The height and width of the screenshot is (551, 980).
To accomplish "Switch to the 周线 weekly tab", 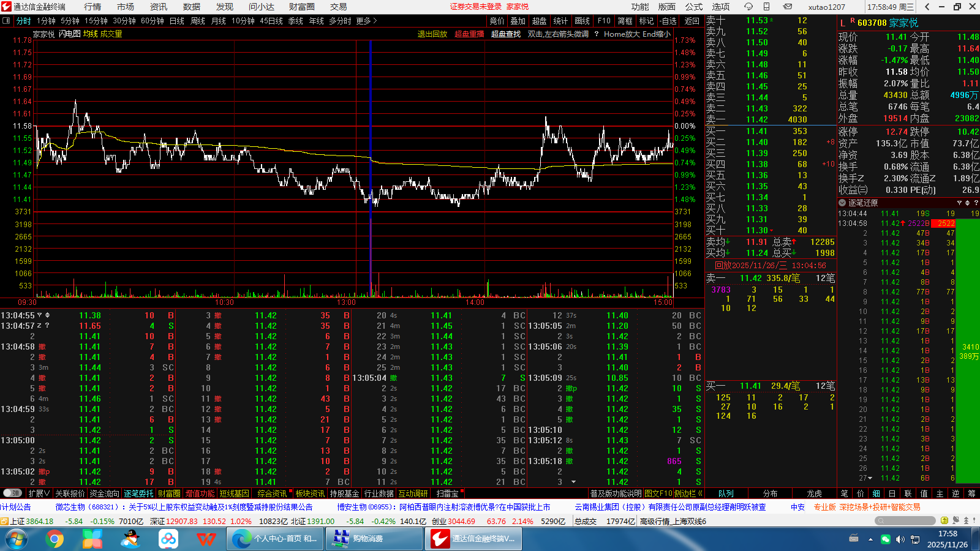I will click(198, 21).
